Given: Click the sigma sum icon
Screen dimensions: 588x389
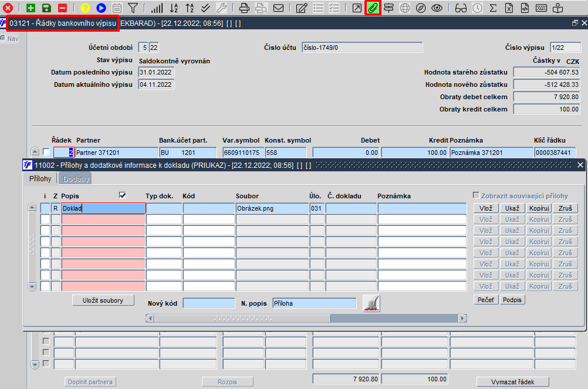Looking at the screenshot, I should click(493, 8).
